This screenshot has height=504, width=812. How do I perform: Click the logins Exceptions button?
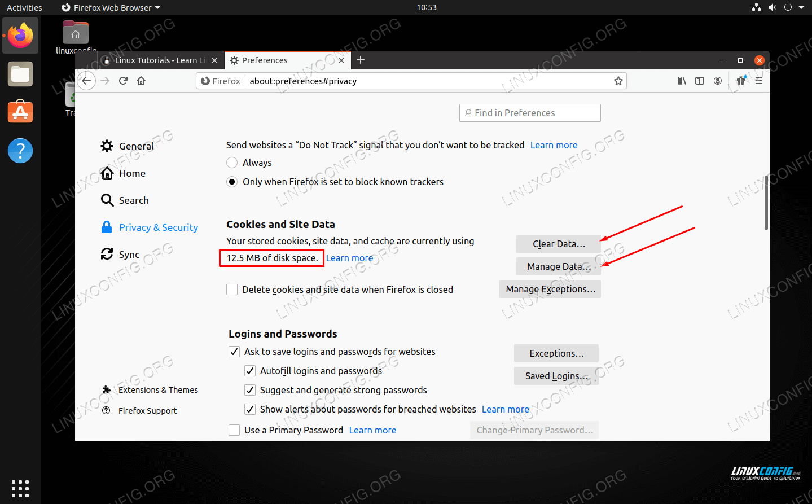556,353
